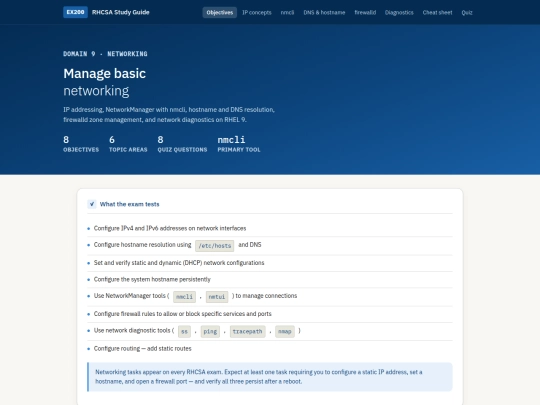
Task: Click the 6 Topic Areas stat
Action: point(128,144)
